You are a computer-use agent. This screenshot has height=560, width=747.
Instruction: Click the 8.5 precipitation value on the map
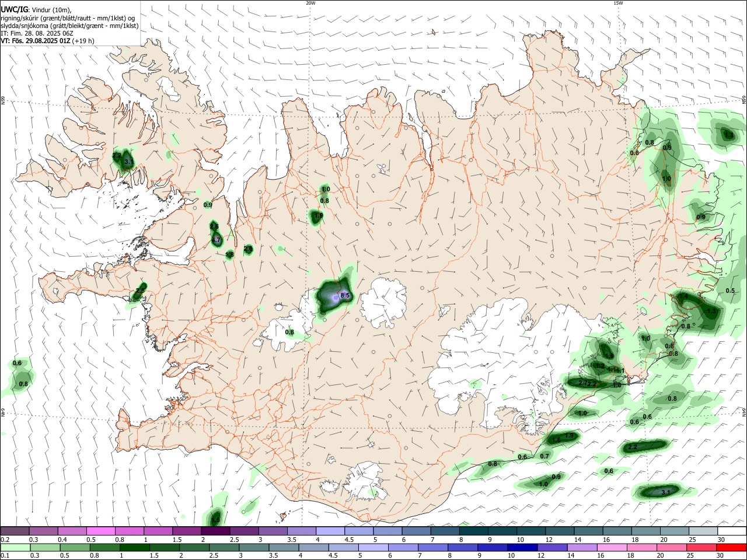pos(345,296)
